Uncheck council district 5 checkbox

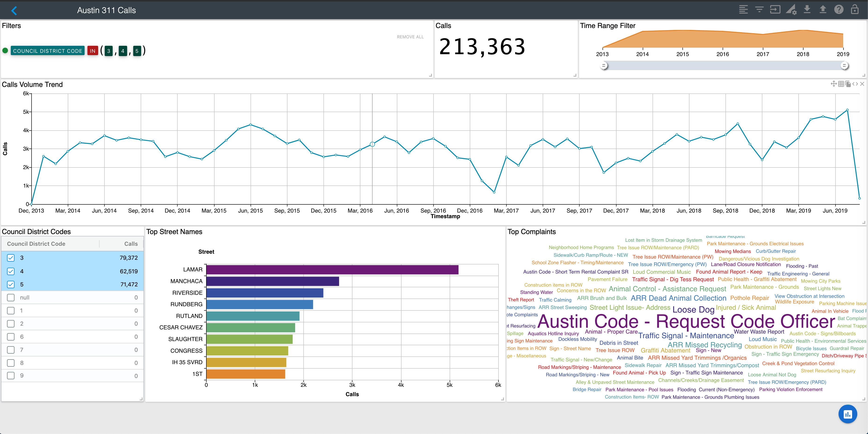(x=11, y=285)
